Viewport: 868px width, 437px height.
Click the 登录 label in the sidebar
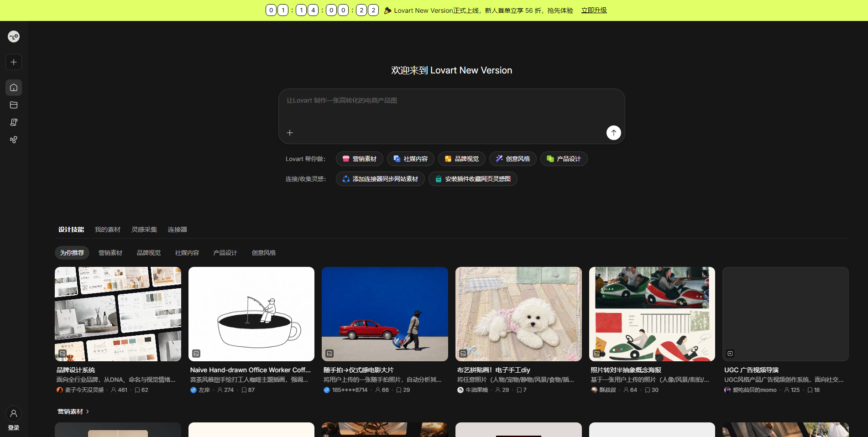pyautogui.click(x=14, y=428)
